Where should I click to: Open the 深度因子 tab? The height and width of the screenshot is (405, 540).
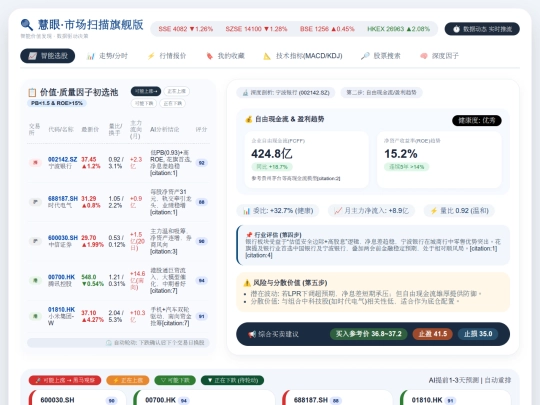(x=439, y=56)
